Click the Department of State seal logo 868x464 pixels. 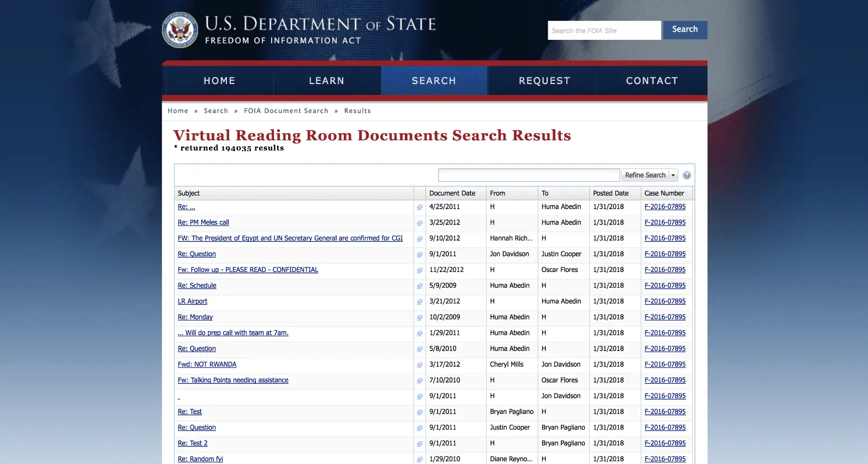tap(180, 30)
